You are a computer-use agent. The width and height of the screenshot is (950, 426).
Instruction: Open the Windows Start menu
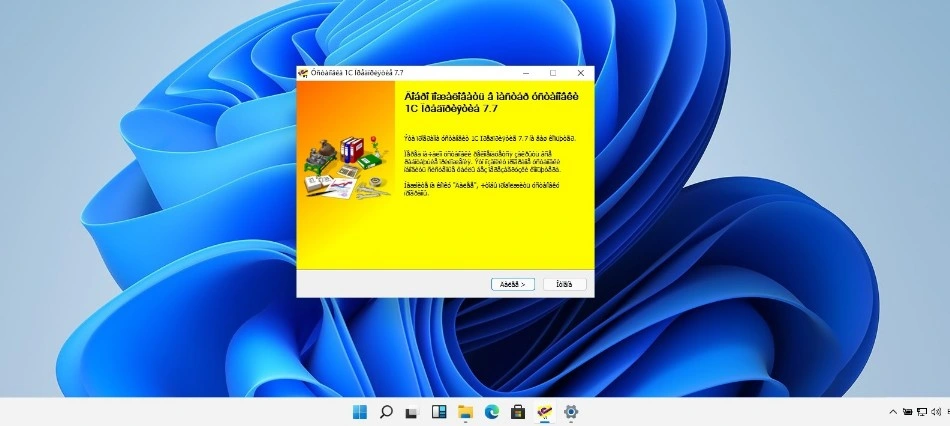point(360,412)
